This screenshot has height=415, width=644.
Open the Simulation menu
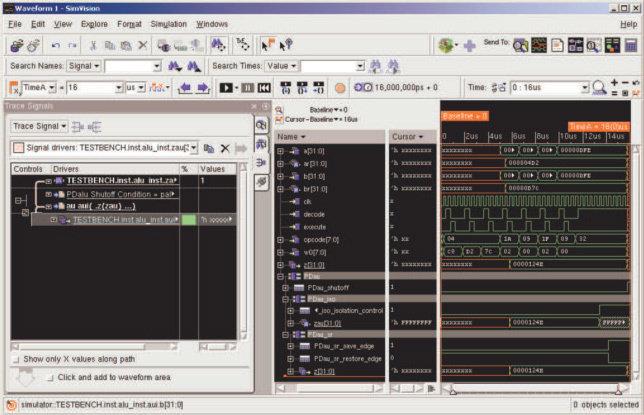coord(168,24)
